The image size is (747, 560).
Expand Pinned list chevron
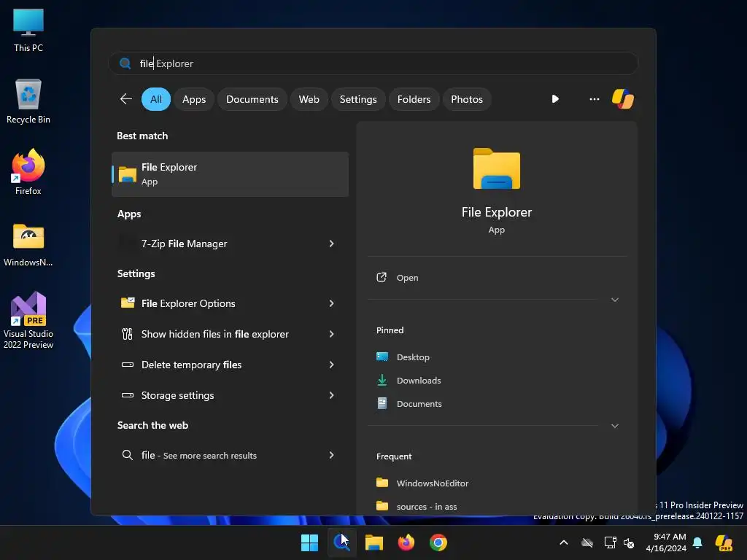click(614, 426)
